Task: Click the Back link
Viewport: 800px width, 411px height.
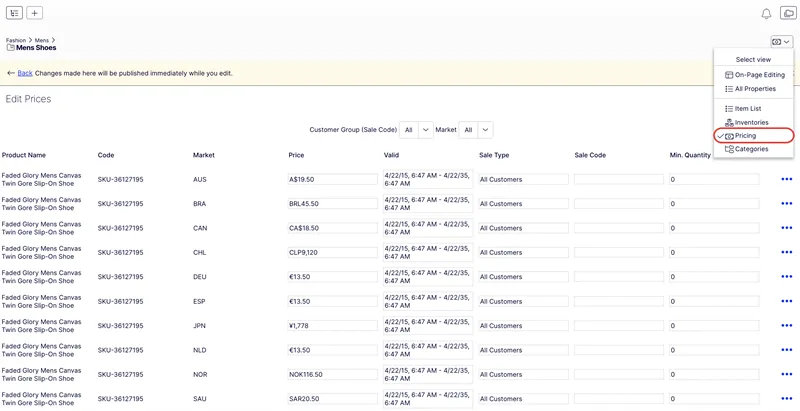Action: (x=25, y=73)
